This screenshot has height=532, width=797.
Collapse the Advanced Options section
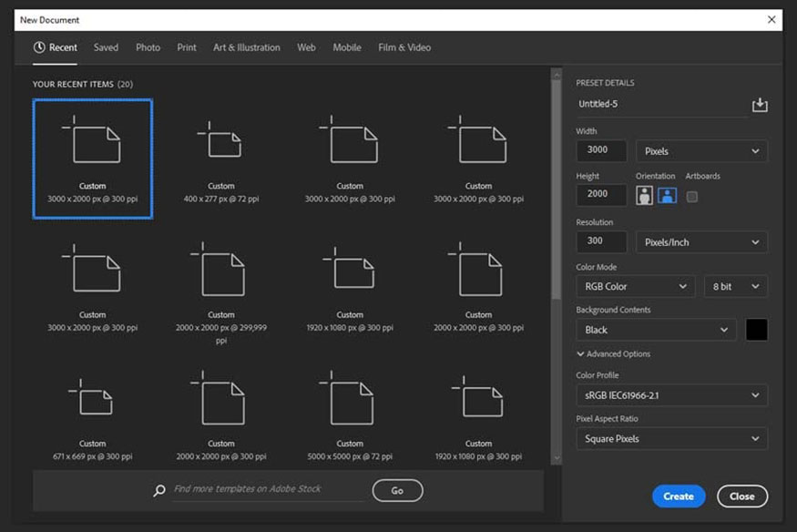(614, 353)
